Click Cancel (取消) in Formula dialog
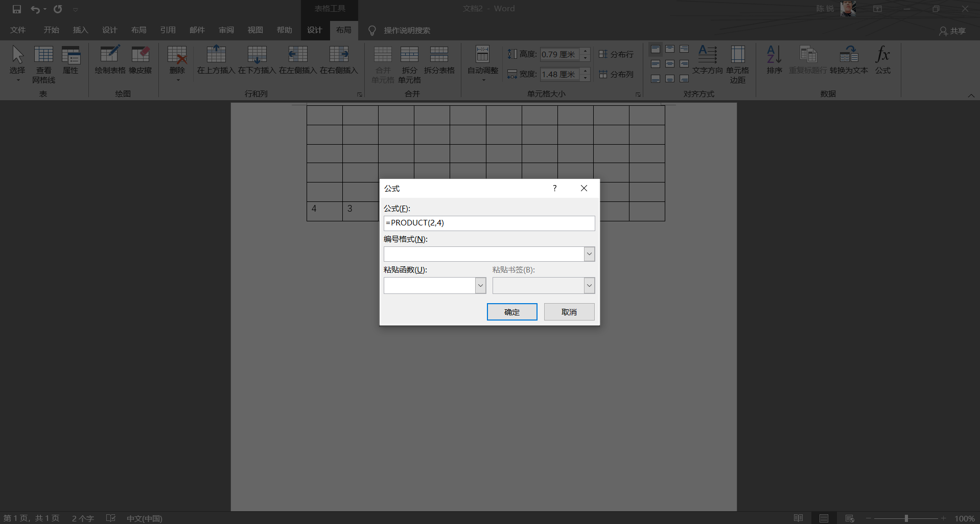This screenshot has height=524, width=980. tap(569, 312)
